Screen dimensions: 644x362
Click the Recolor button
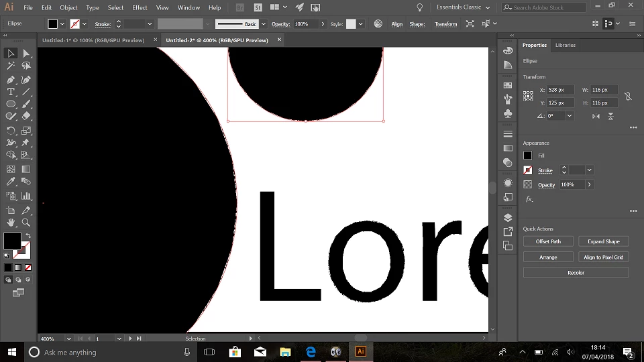(x=576, y=273)
